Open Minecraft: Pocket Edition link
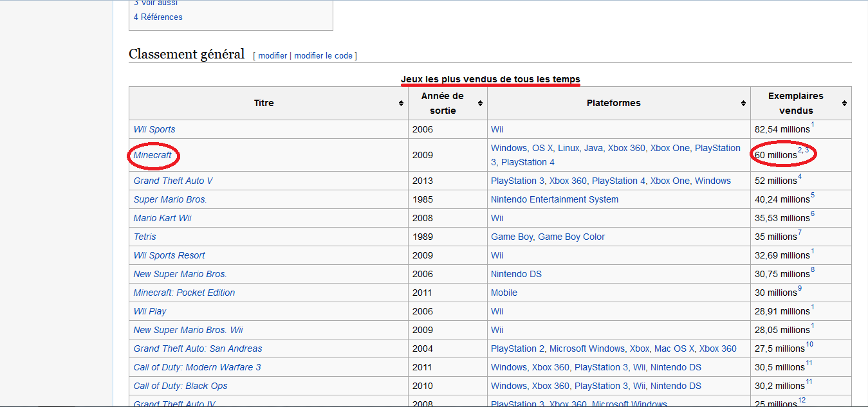868x407 pixels. point(184,293)
